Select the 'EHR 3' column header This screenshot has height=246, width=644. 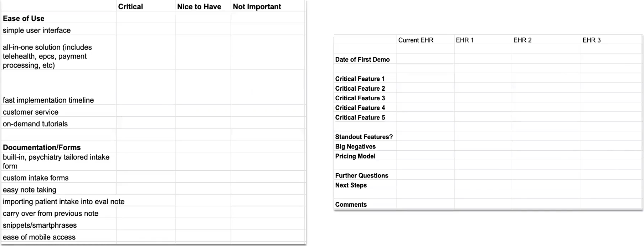(592, 40)
